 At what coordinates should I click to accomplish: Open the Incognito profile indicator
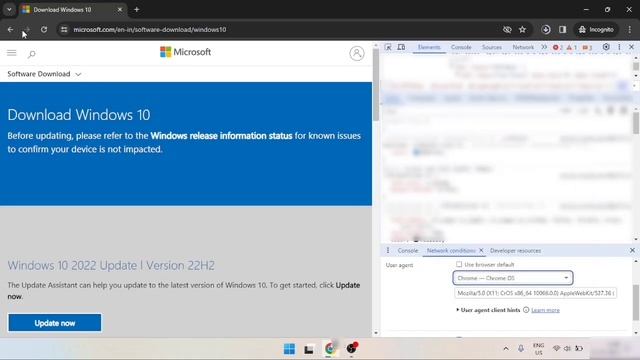pyautogui.click(x=596, y=29)
